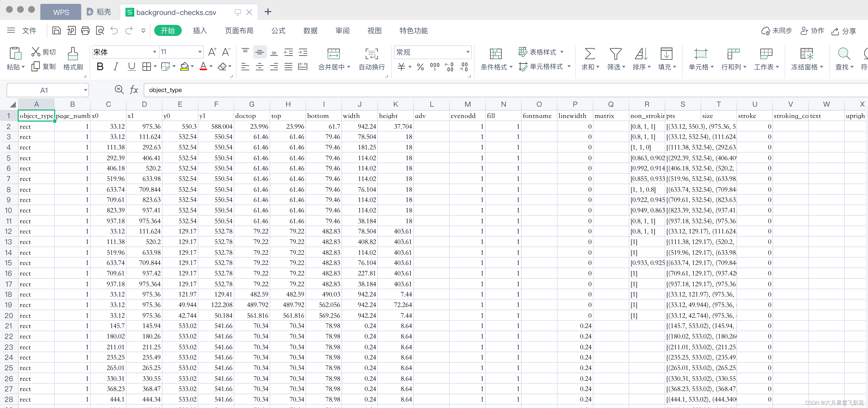868x408 pixels.
Task: Expand the Name Box dropdown A1
Action: click(x=85, y=90)
